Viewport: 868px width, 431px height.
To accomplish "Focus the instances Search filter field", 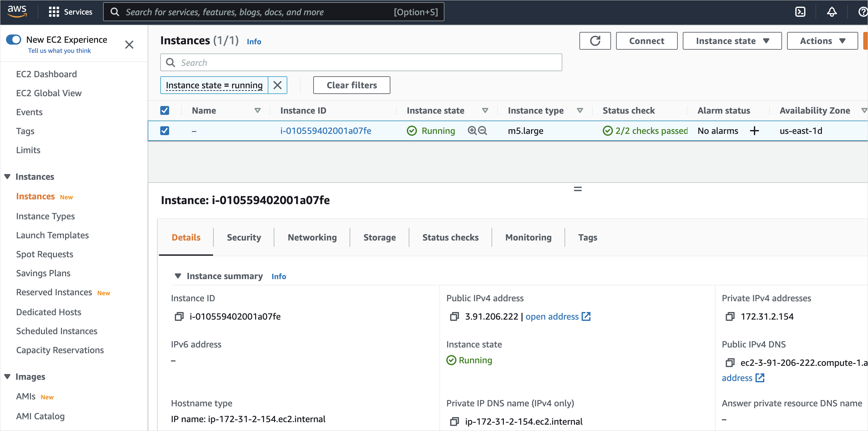I will (x=361, y=62).
